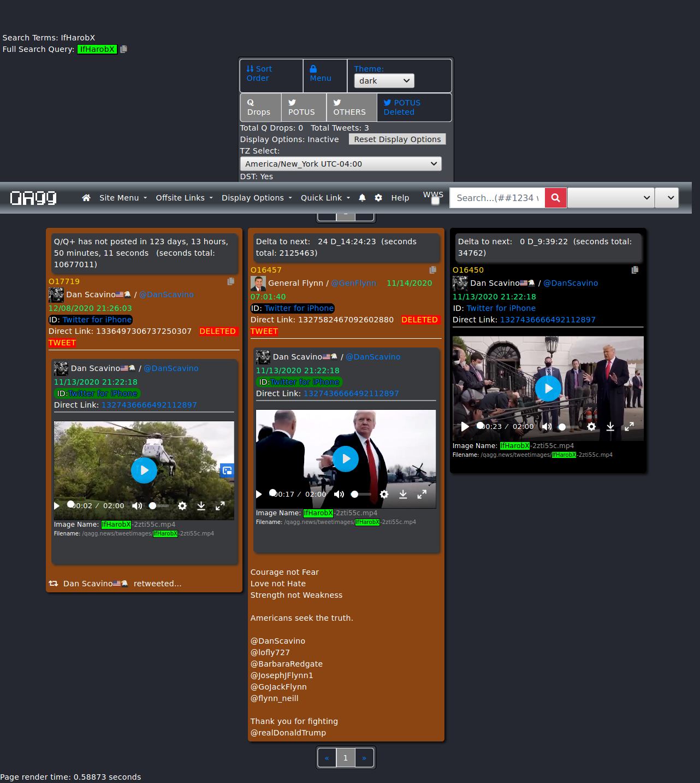Screen dimensions: 700x783
Task: Copy post 016457 with clipboard icon
Action: [433, 270]
